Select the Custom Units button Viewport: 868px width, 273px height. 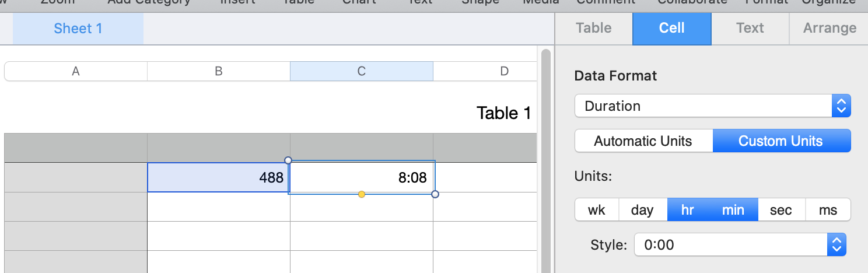(x=780, y=141)
